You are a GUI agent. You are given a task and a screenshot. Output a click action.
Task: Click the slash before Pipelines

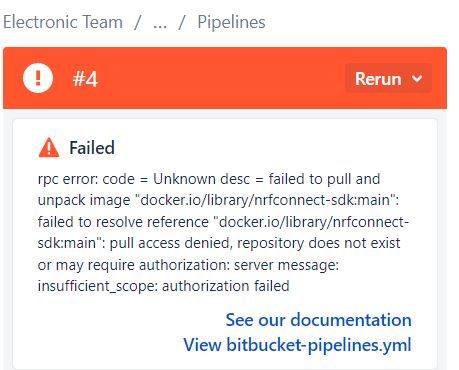(x=182, y=23)
